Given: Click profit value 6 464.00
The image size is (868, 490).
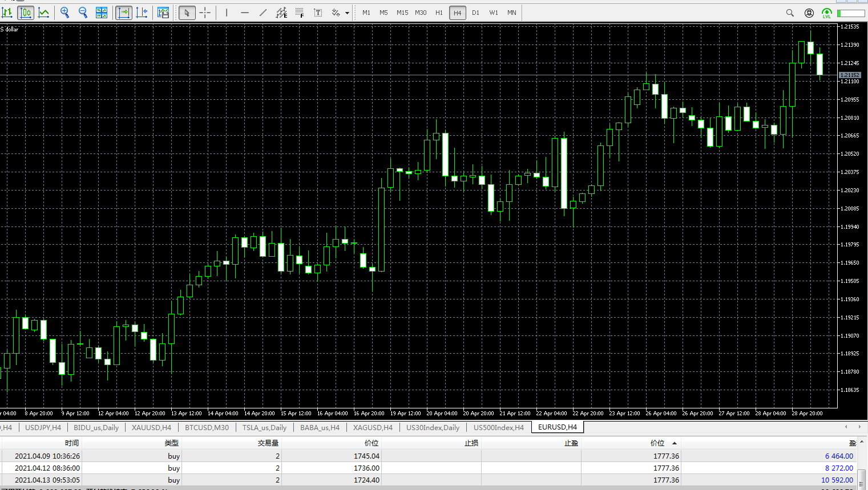Looking at the screenshot, I should 839,456.
